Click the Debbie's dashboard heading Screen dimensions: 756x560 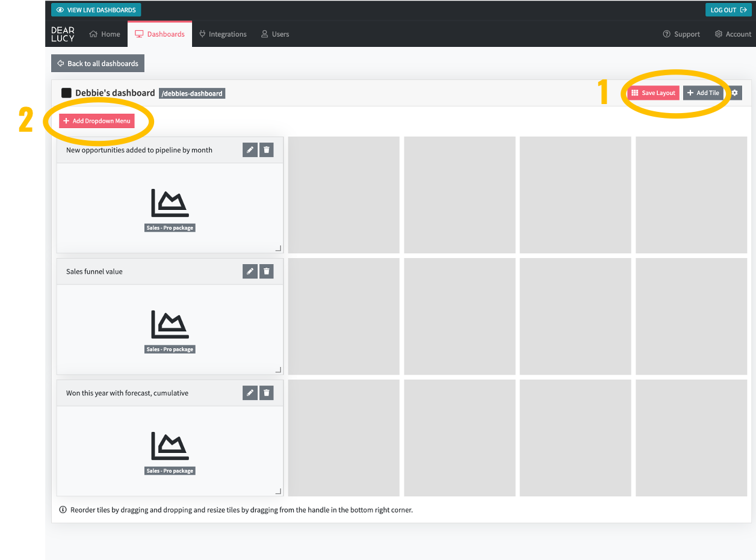[115, 93]
